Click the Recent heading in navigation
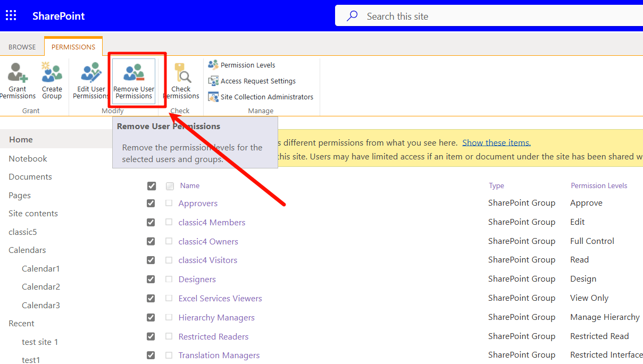 [x=21, y=323]
